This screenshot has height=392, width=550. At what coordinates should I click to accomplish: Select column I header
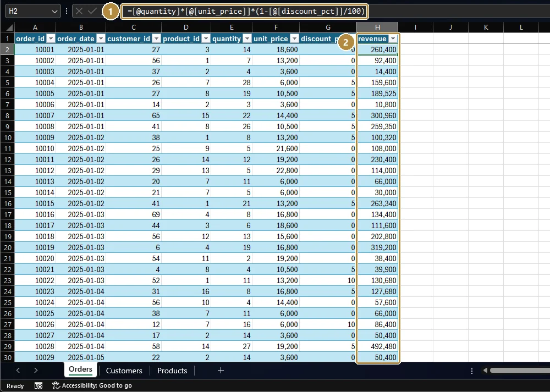416,27
